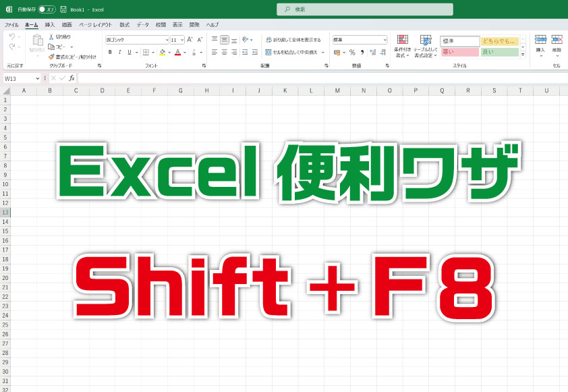Select the ホーム tab
Screen dimensions: 568x392
[x=32, y=25]
